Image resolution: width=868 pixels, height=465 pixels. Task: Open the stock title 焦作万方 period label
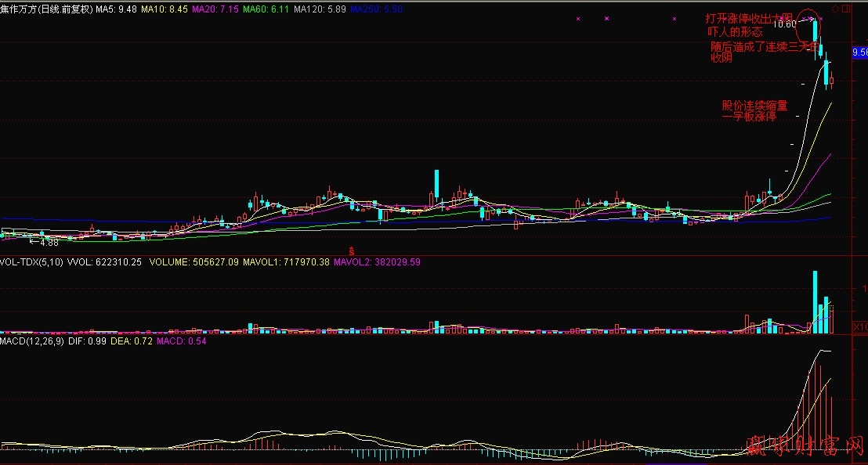[47, 9]
